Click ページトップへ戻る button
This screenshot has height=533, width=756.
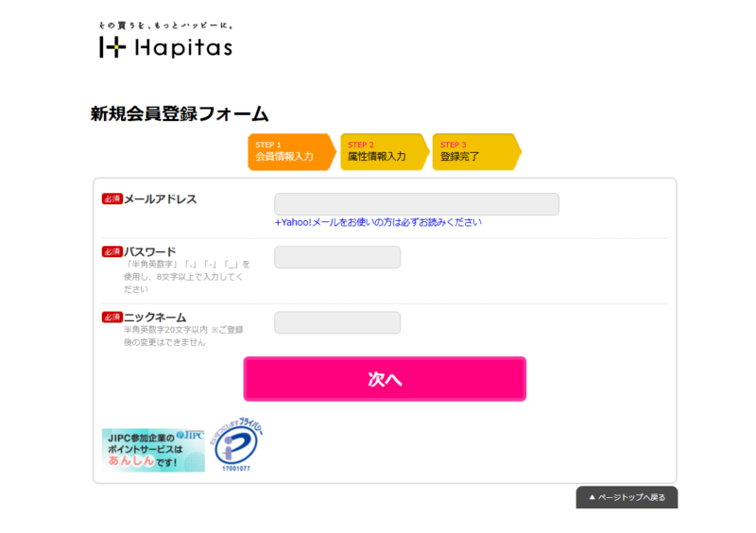coord(627,497)
